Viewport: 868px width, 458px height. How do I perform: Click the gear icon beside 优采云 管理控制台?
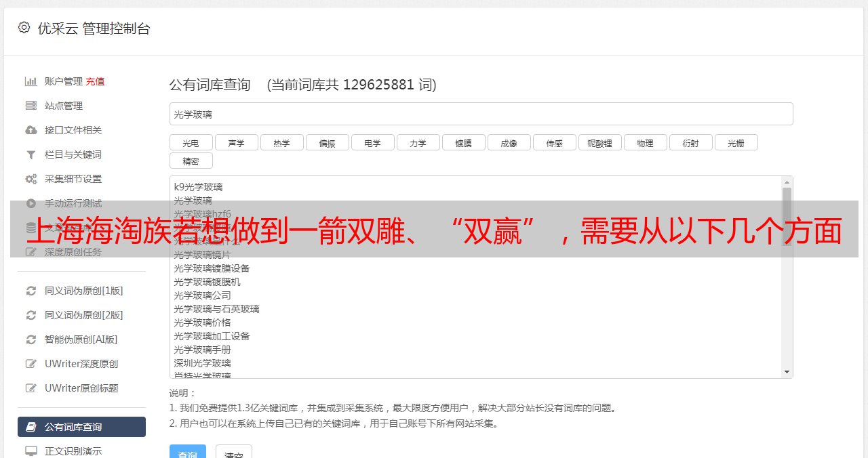coord(24,28)
